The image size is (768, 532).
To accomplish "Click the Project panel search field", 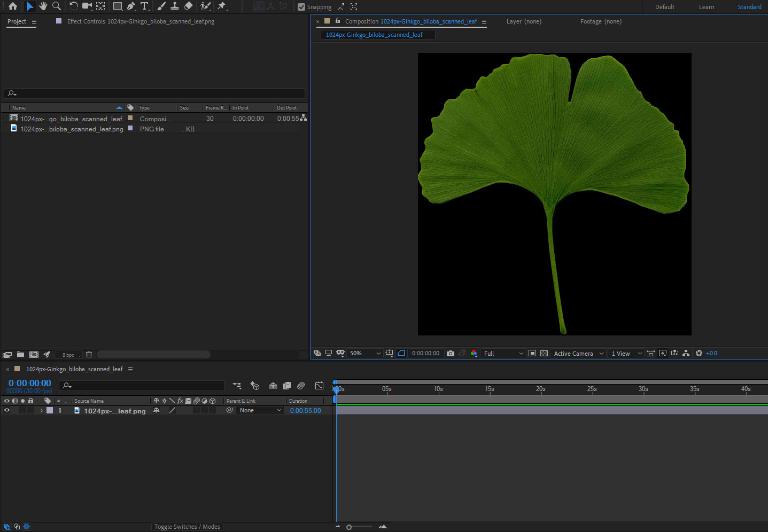I will [154, 93].
